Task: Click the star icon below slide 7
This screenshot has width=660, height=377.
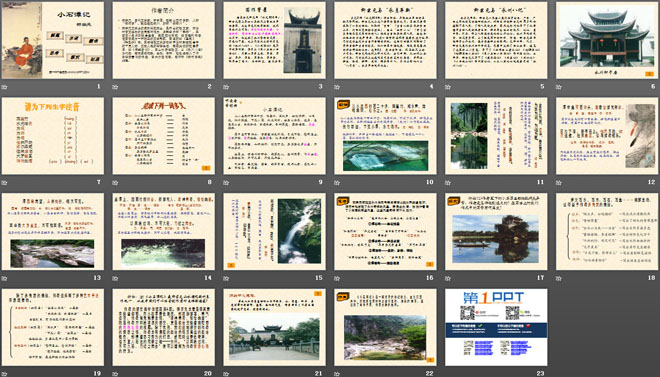Action: click(5, 183)
